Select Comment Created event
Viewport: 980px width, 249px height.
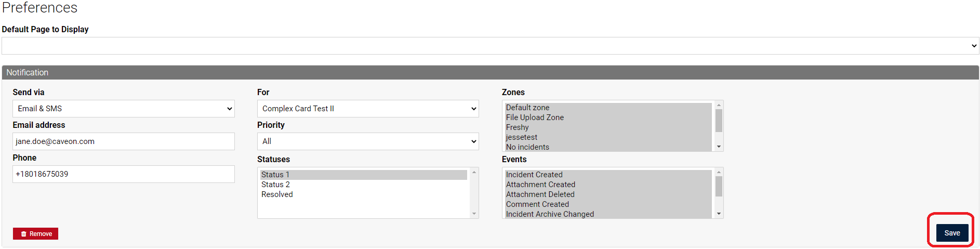[608, 204]
